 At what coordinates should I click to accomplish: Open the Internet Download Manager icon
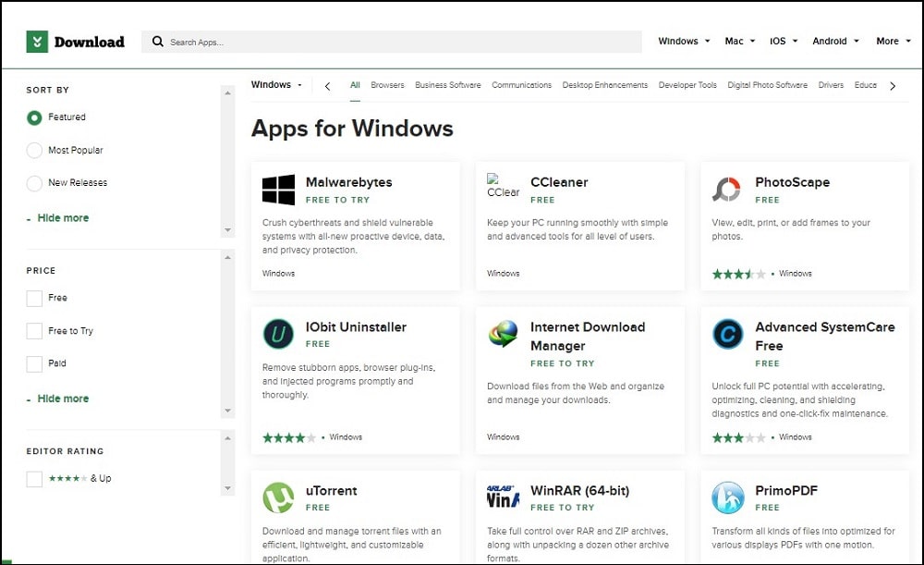(504, 335)
